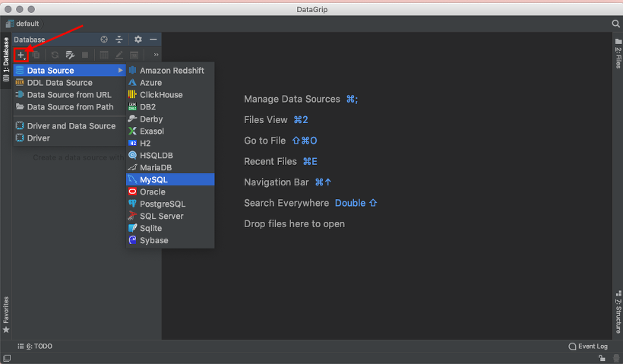Viewport: 623px width, 364px height.
Task: Choose Oracle data source
Action: click(x=170, y=192)
